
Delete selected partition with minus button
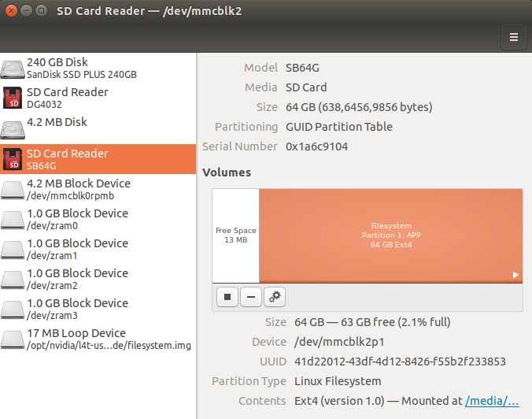251,297
